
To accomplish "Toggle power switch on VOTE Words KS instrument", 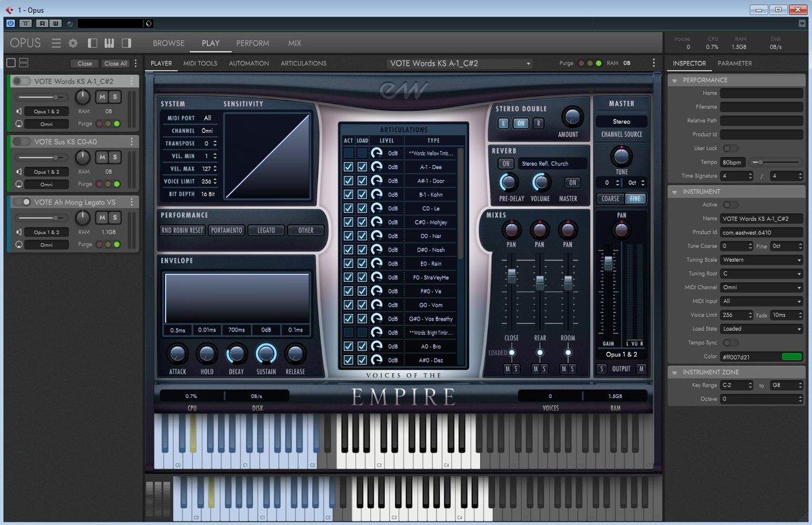I will click(x=22, y=81).
